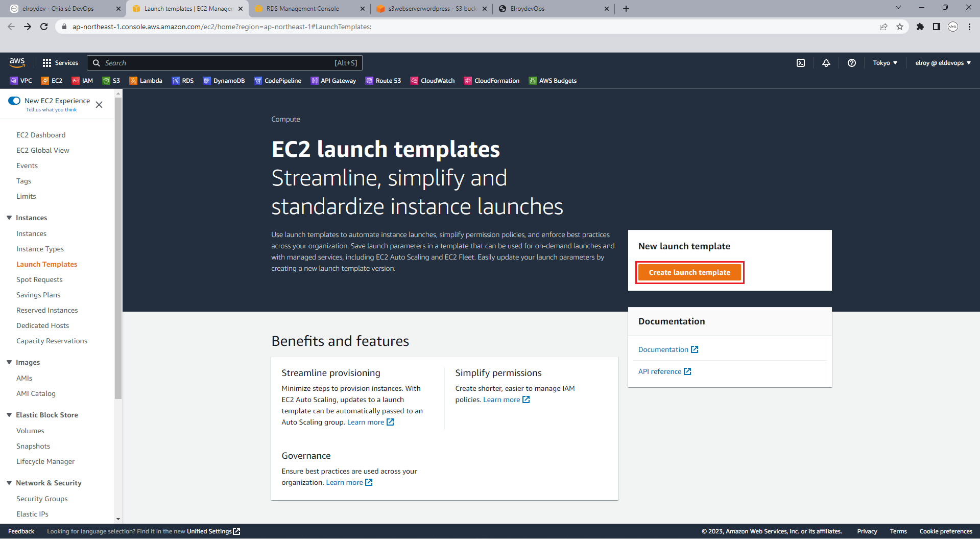Collapse the Instances section in sidebar
This screenshot has width=980, height=539.
pos(9,218)
